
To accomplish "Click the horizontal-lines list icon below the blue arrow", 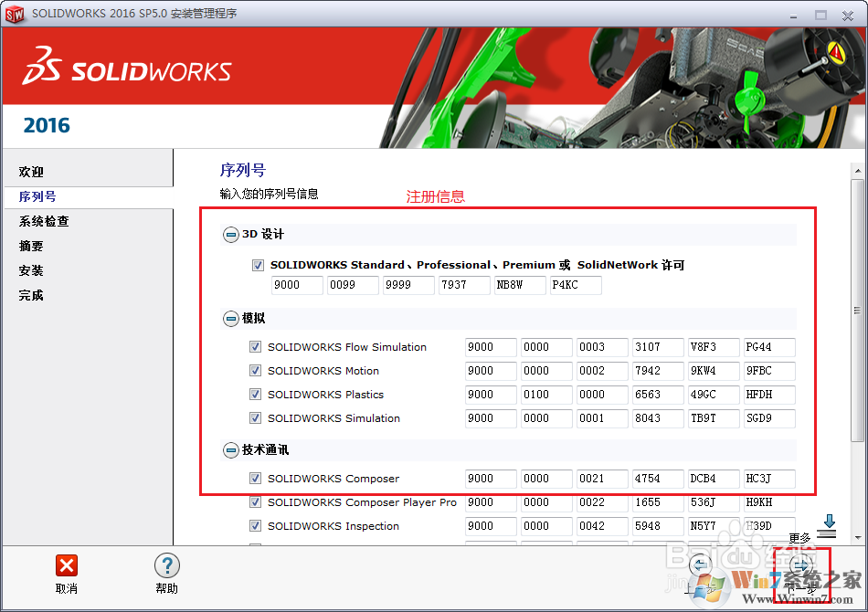I will [x=826, y=534].
